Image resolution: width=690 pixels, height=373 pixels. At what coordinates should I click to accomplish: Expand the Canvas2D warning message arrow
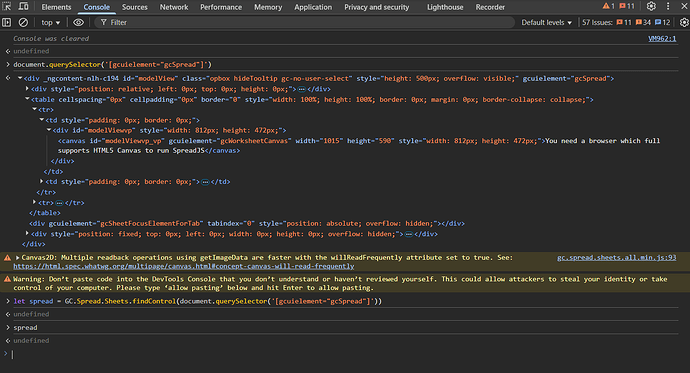click(x=18, y=258)
